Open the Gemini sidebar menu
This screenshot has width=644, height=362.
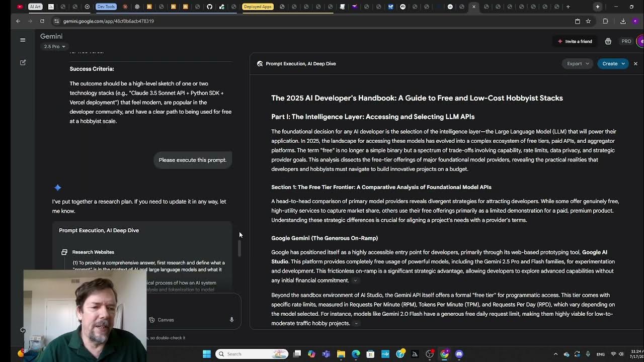23,40
